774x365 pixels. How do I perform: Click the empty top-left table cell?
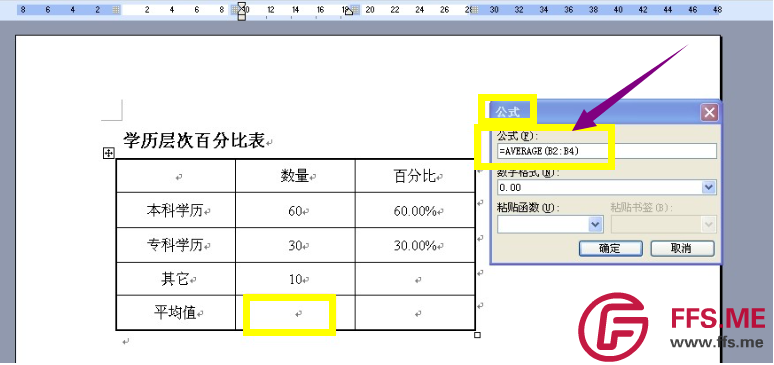click(176, 176)
